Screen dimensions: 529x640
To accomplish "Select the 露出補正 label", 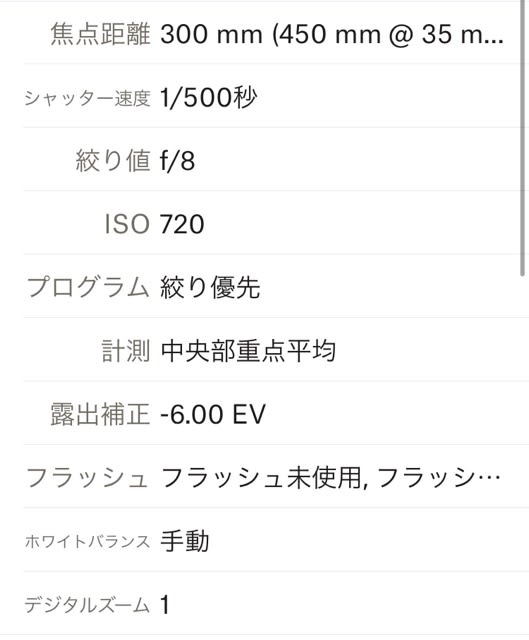I will pos(100,414).
